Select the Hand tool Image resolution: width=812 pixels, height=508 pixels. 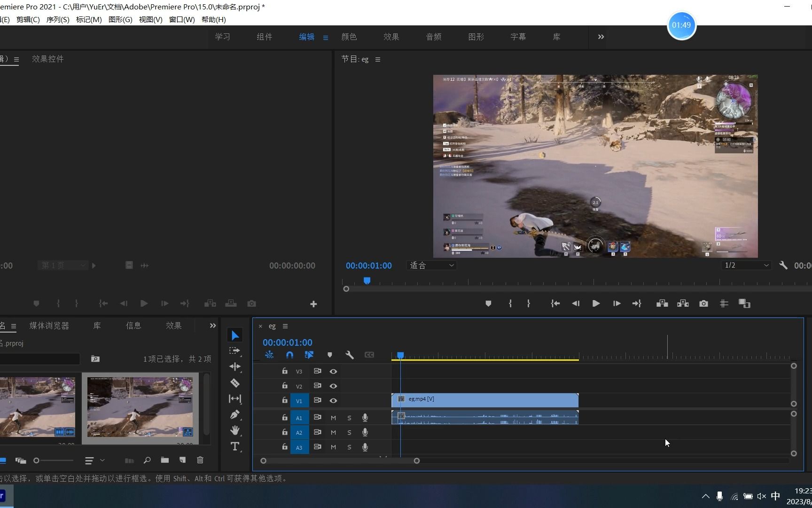pos(235,430)
